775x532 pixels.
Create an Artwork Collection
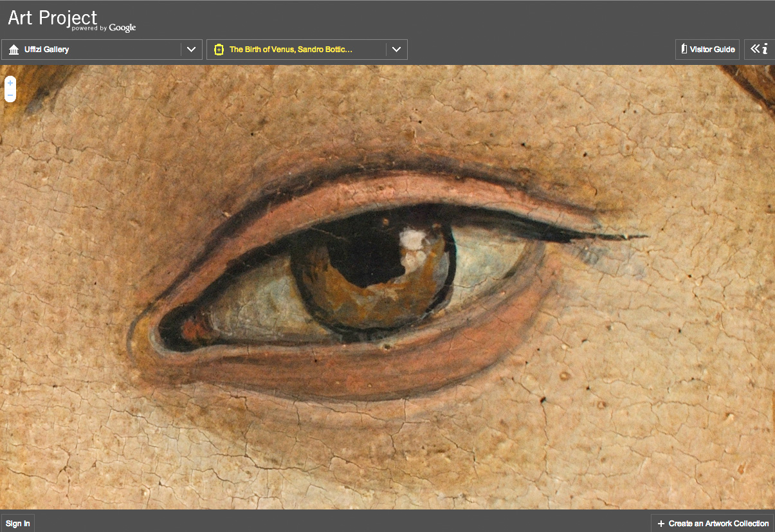[718, 524]
